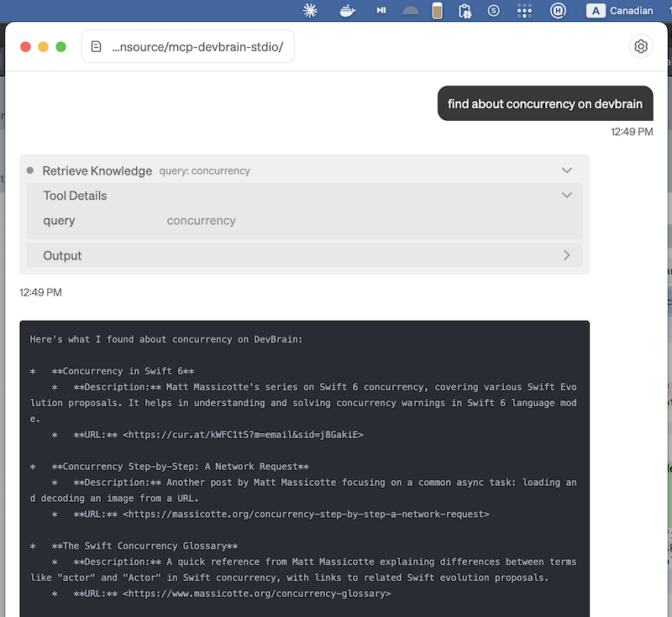The image size is (672, 617).
Task: Click the play/pause menu bar icon
Action: point(381,11)
